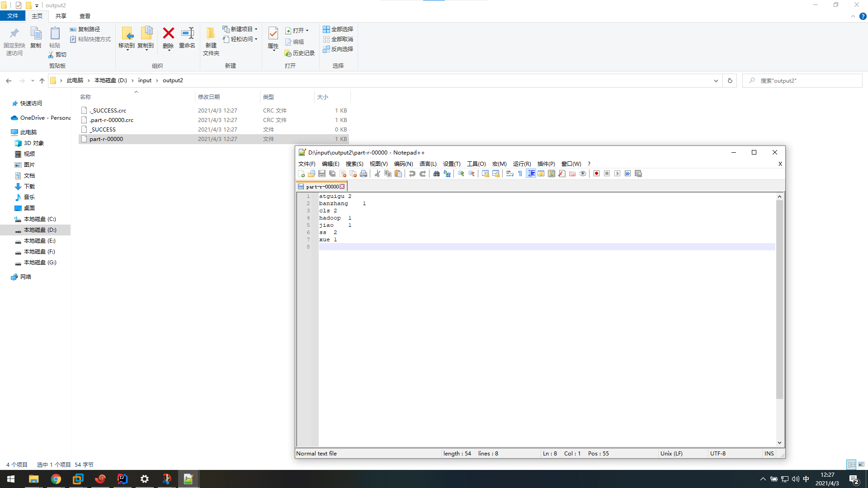Start macro recording red dot icon
Screen dimensions: 868x488
597,174
